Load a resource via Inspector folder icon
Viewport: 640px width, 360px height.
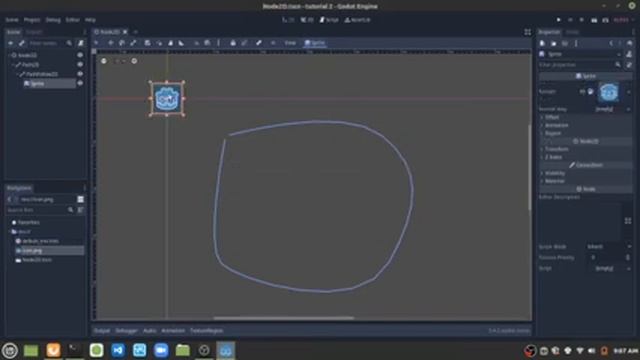[553, 43]
